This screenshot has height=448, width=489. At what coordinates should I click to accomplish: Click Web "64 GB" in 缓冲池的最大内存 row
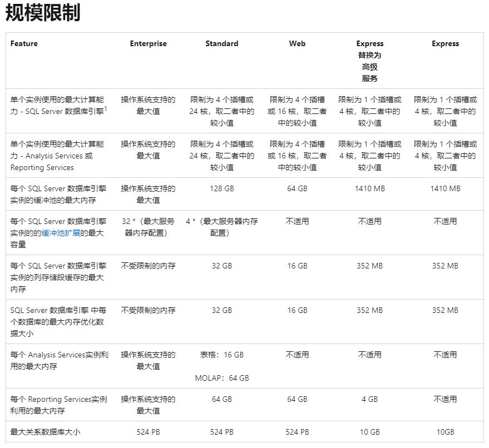[x=297, y=189]
